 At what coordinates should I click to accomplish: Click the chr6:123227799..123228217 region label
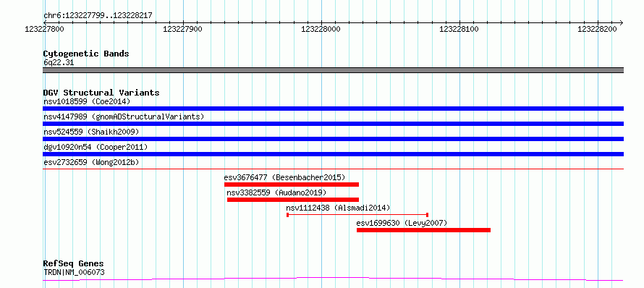98,16
